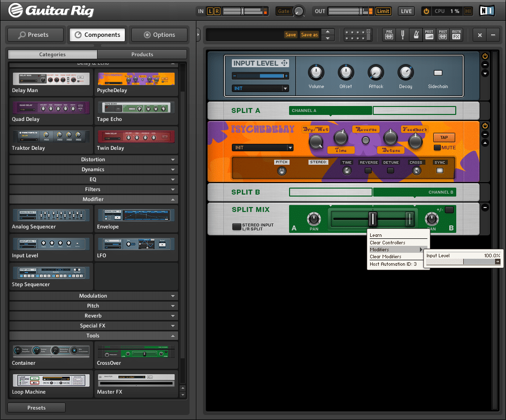The width and height of the screenshot is (506, 420).
Task: Click the Input Level modifier drag handle
Action: (x=284, y=63)
